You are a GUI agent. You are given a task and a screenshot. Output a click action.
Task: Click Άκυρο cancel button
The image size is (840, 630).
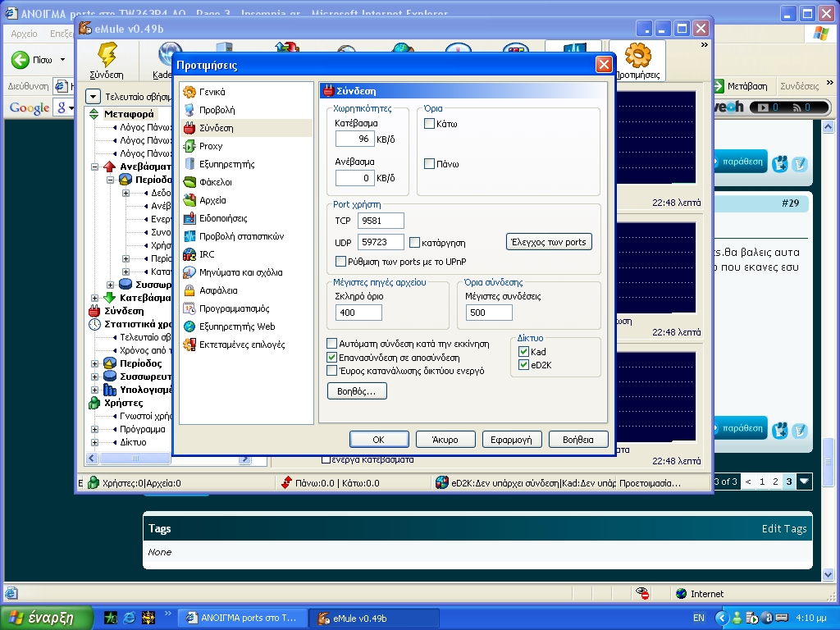[x=445, y=440]
